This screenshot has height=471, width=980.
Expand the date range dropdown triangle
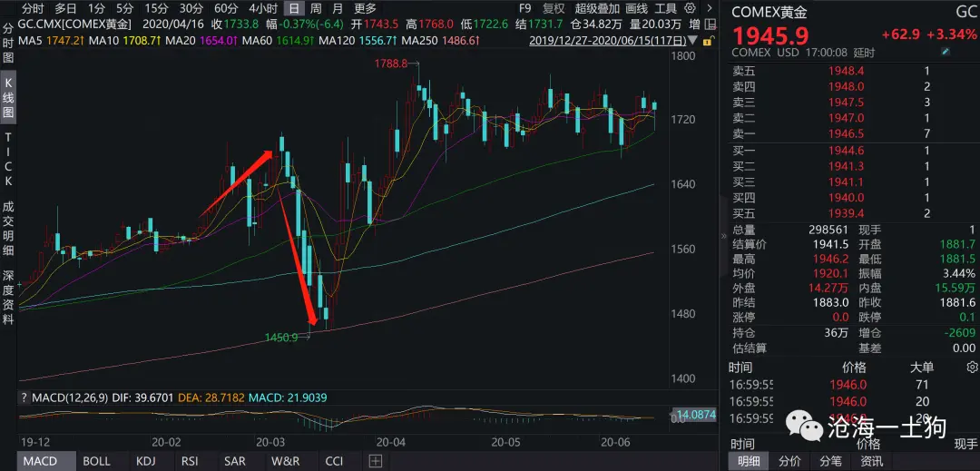[x=693, y=42]
